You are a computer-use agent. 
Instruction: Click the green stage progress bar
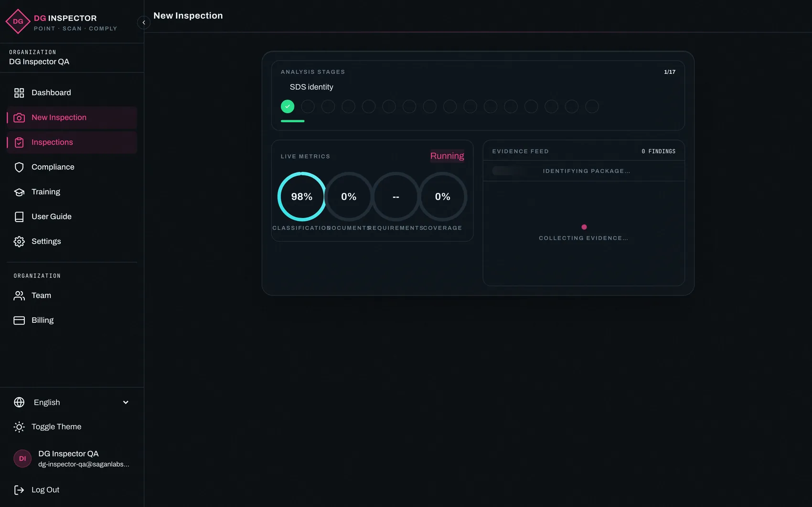point(292,121)
